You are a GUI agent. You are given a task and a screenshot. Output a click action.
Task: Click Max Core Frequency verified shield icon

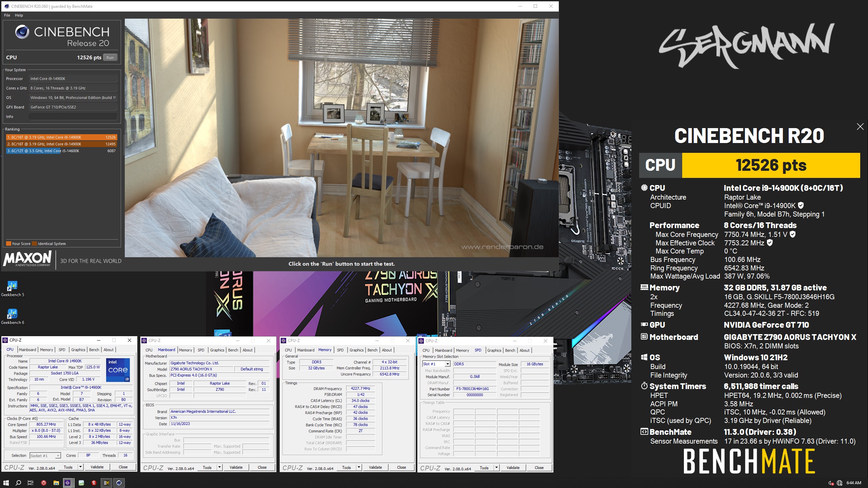(792, 234)
